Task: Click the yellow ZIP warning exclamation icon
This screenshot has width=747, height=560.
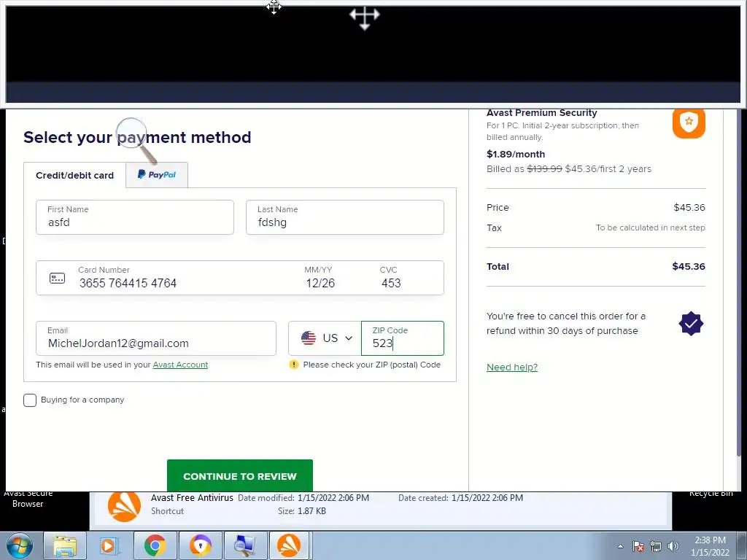Action: click(294, 365)
